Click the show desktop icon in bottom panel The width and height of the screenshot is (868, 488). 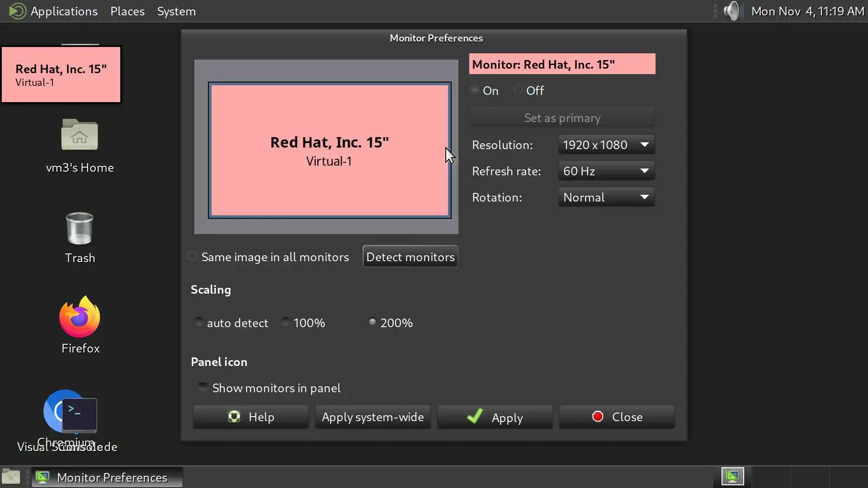[11, 477]
